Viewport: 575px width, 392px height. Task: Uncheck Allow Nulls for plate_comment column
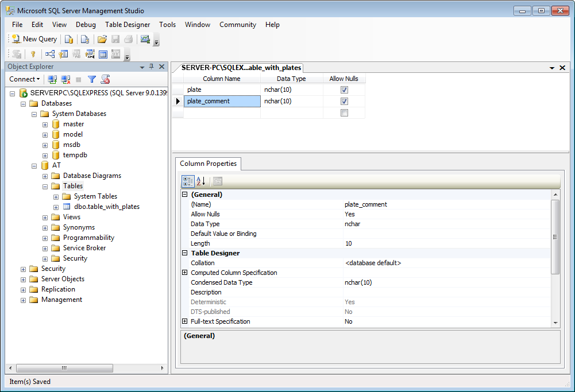[344, 101]
